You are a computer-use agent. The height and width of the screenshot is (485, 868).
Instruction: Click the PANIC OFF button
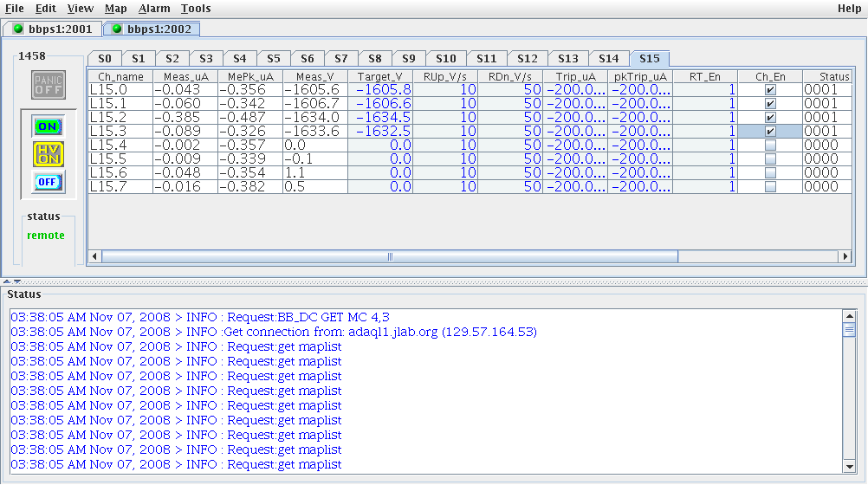[x=49, y=85]
